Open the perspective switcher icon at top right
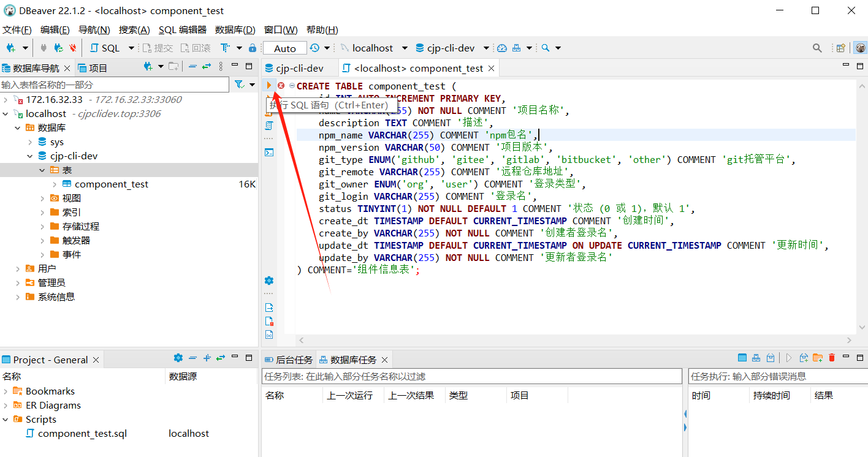 841,48
